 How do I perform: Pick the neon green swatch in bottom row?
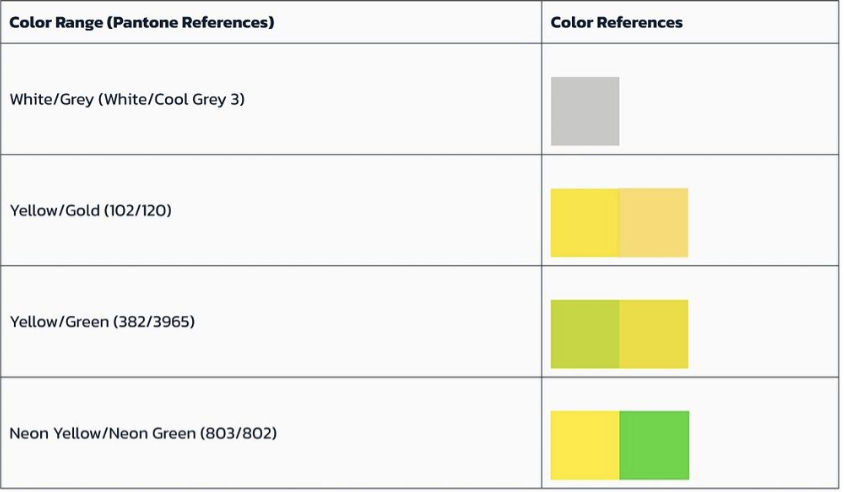(x=654, y=445)
